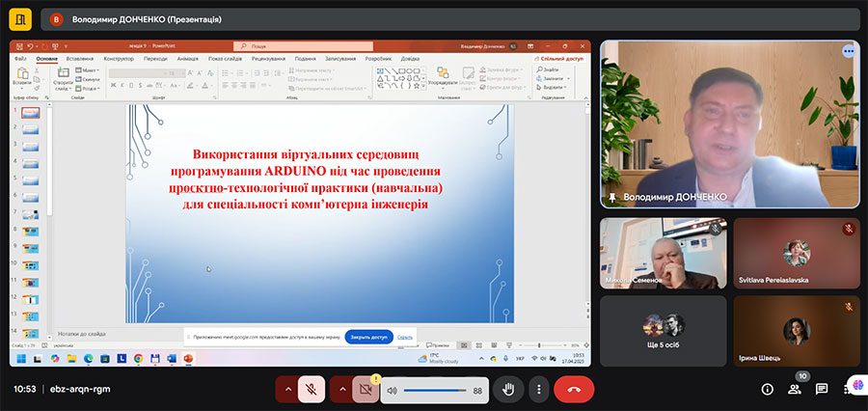
Task: Open options on Володимир ДОНЧЕНКО's video tile
Action: [849, 51]
